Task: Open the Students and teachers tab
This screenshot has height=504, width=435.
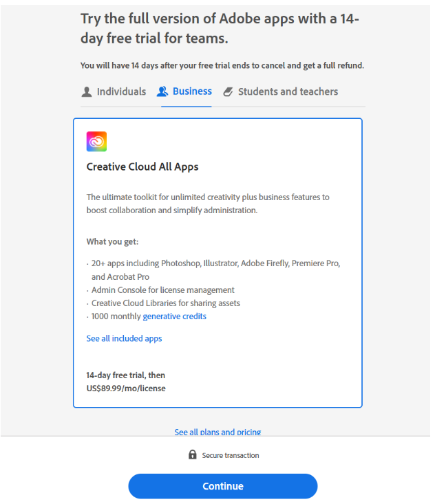Action: (x=281, y=91)
